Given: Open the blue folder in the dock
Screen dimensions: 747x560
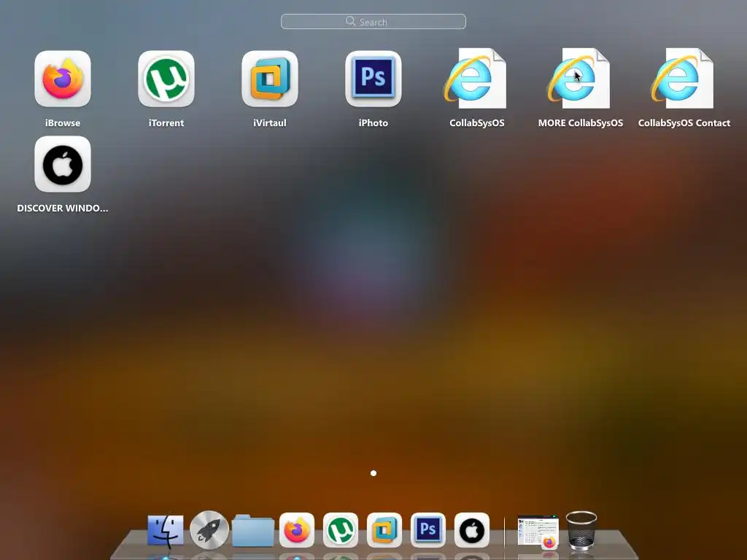Looking at the screenshot, I should point(253,531).
